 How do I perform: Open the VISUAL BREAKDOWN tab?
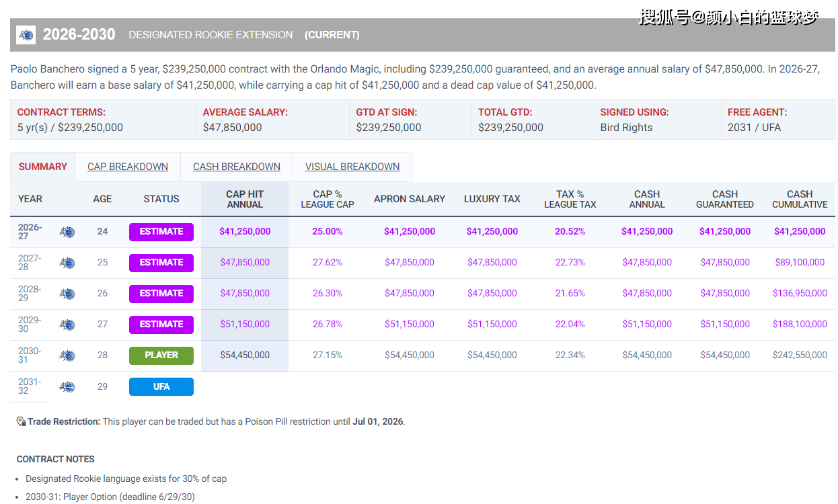(352, 167)
